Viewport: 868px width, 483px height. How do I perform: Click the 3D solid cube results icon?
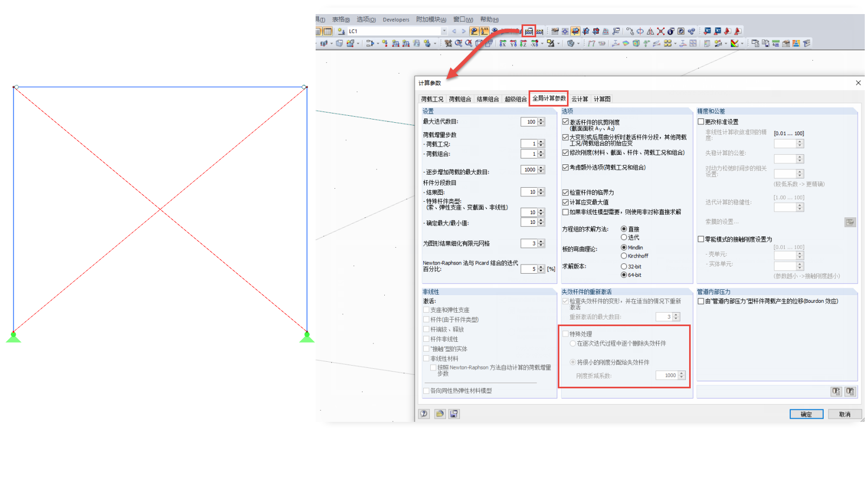pos(636,43)
